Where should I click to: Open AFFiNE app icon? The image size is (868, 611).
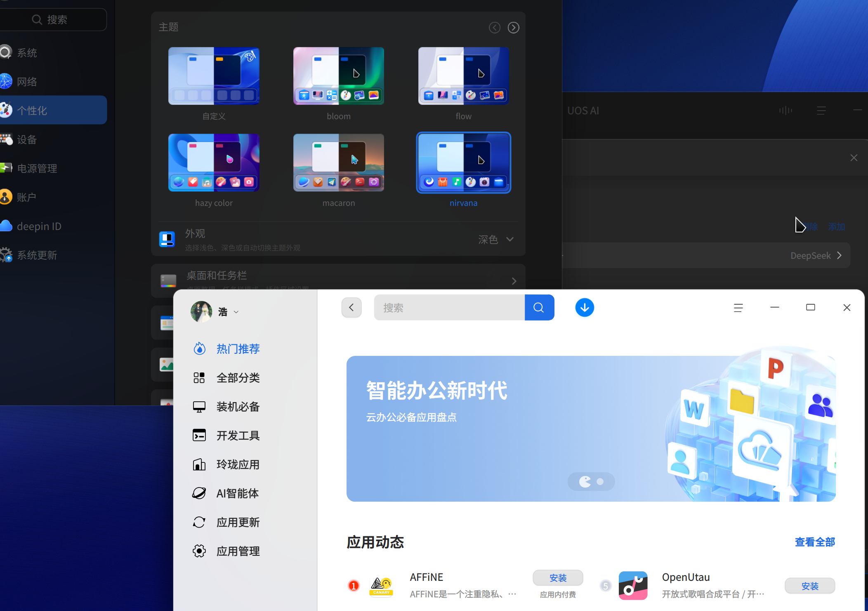pyautogui.click(x=381, y=586)
